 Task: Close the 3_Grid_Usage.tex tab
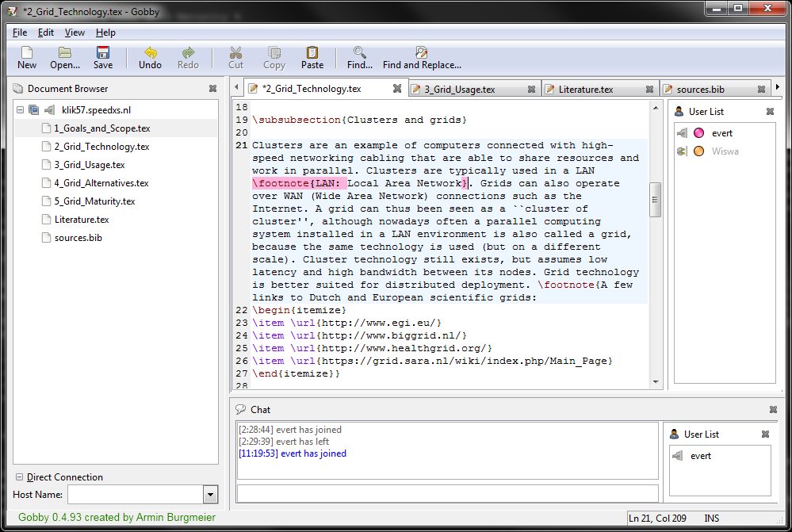click(x=531, y=90)
